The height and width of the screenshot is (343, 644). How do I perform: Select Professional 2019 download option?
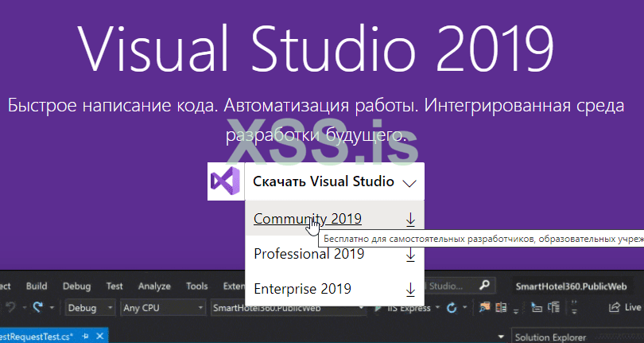click(x=308, y=254)
